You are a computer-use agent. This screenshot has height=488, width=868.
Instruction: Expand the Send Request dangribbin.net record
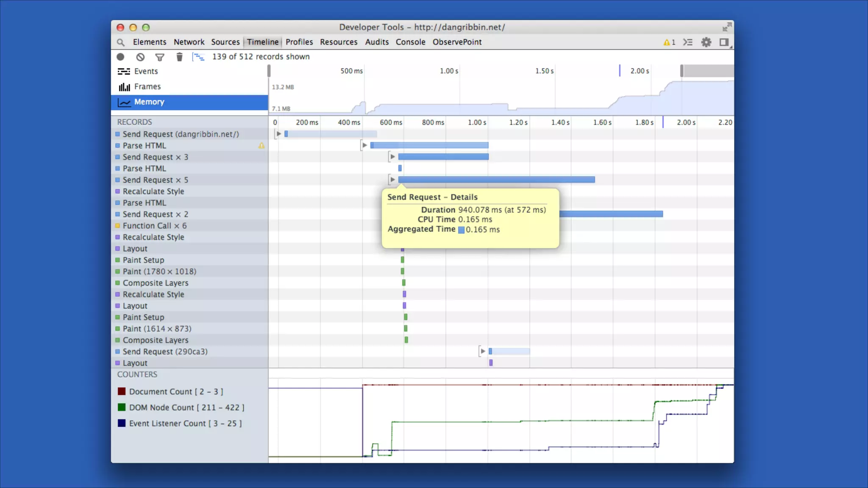point(278,134)
